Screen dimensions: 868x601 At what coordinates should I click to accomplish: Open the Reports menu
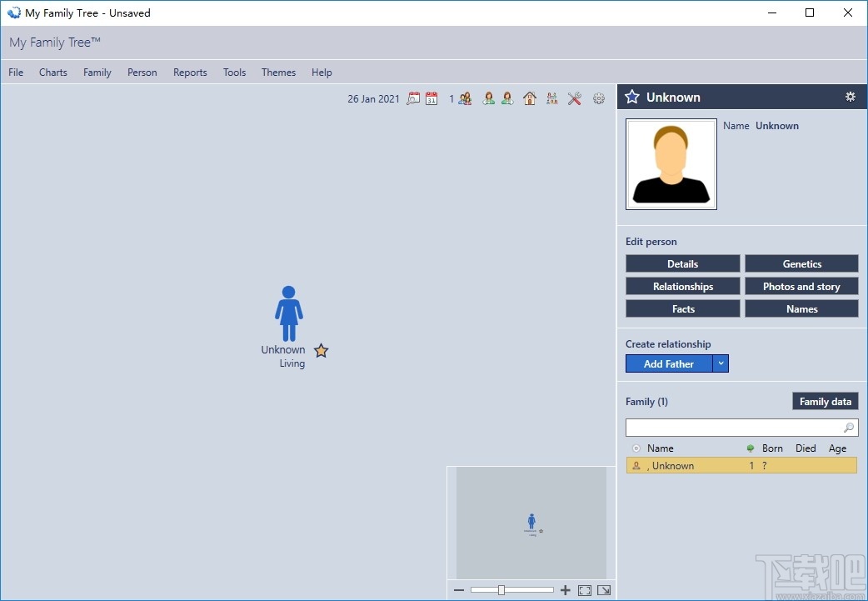190,72
